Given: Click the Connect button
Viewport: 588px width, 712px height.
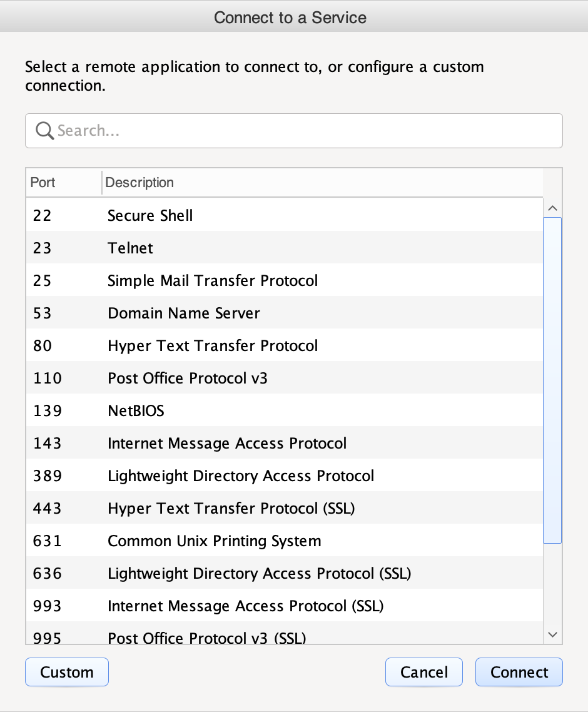Looking at the screenshot, I should [519, 672].
